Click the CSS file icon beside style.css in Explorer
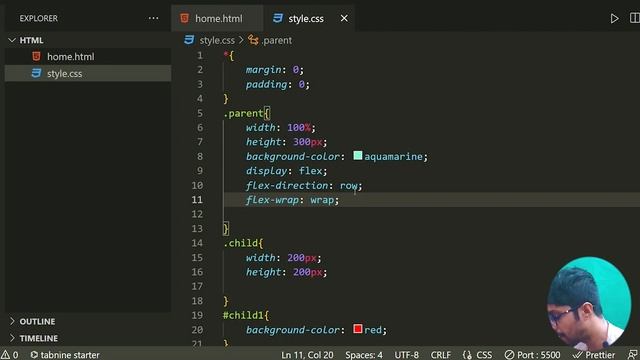This screenshot has height=360, width=640. coord(36,73)
